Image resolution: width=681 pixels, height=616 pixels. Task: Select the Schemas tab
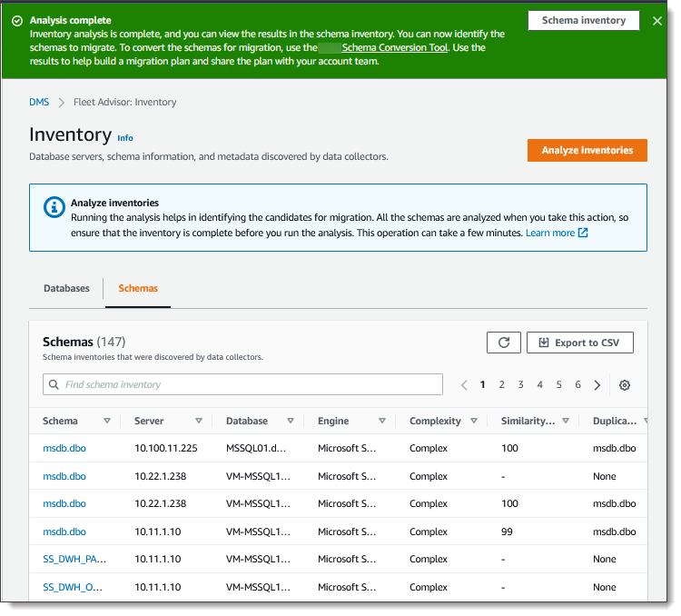(138, 288)
